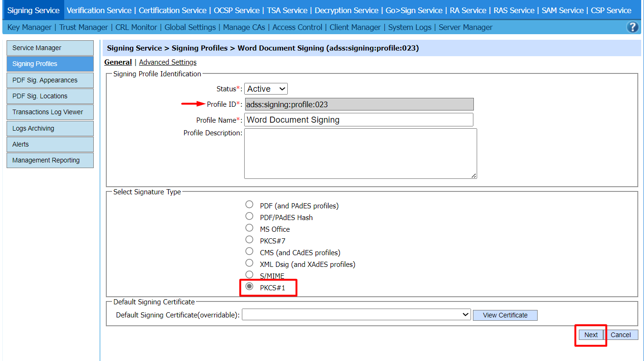
Task: Choose the MS Office signature type
Action: click(x=249, y=228)
